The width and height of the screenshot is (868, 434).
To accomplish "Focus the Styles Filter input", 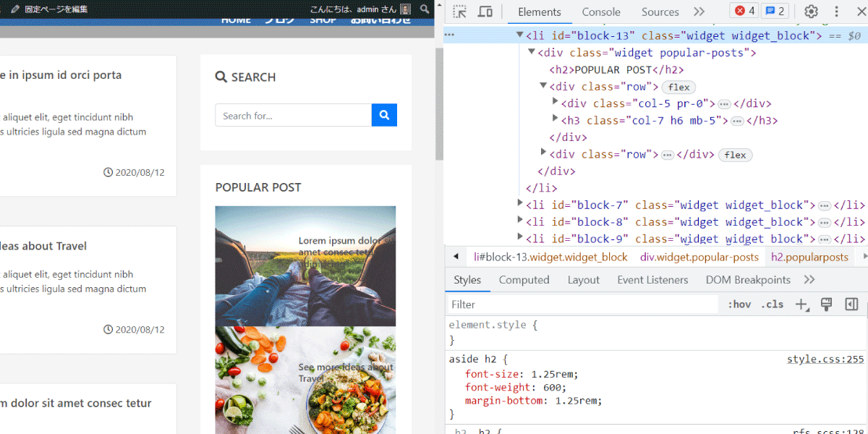I will 582,305.
